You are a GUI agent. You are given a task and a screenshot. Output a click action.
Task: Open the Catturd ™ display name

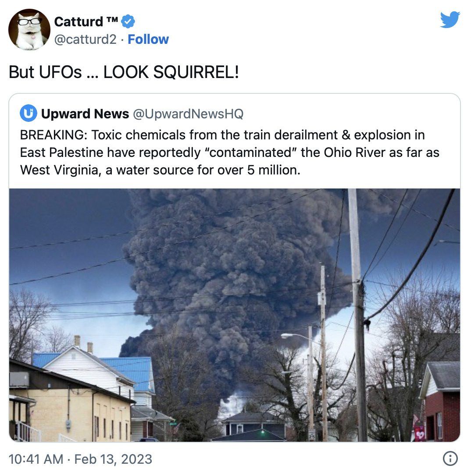(86, 21)
